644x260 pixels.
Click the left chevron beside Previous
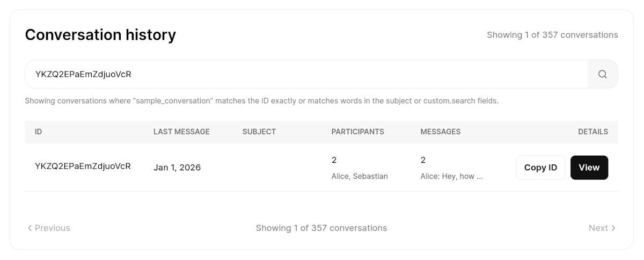(x=30, y=228)
